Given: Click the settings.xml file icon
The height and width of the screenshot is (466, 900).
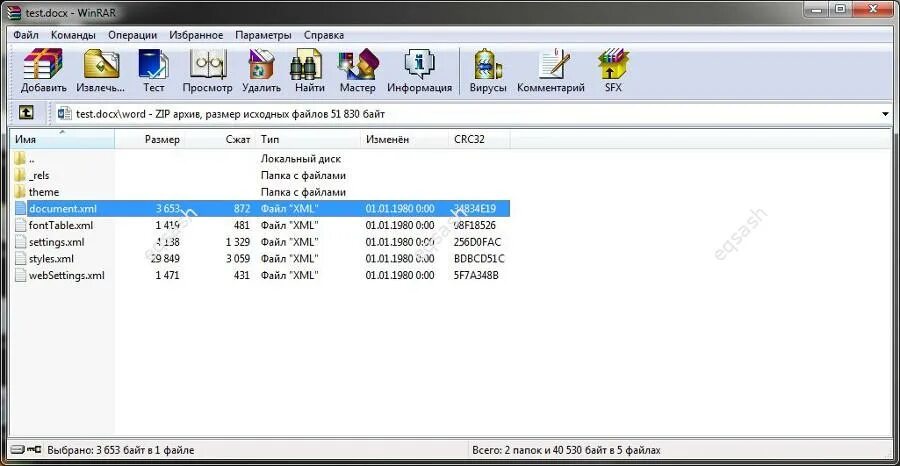Looking at the screenshot, I should (20, 242).
